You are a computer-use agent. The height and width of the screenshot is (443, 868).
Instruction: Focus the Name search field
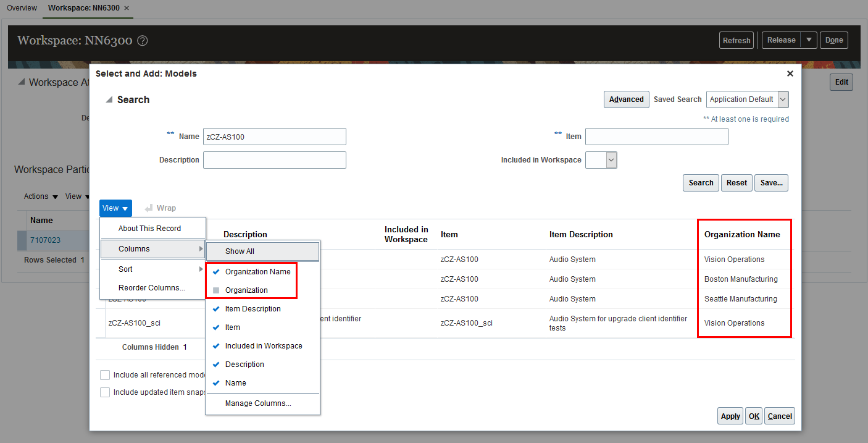(x=275, y=137)
